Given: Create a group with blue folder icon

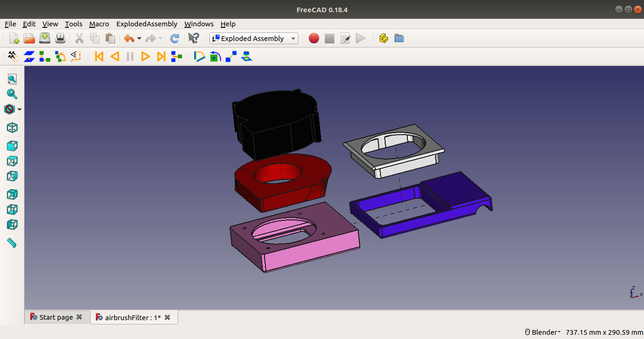Looking at the screenshot, I should [x=399, y=39].
